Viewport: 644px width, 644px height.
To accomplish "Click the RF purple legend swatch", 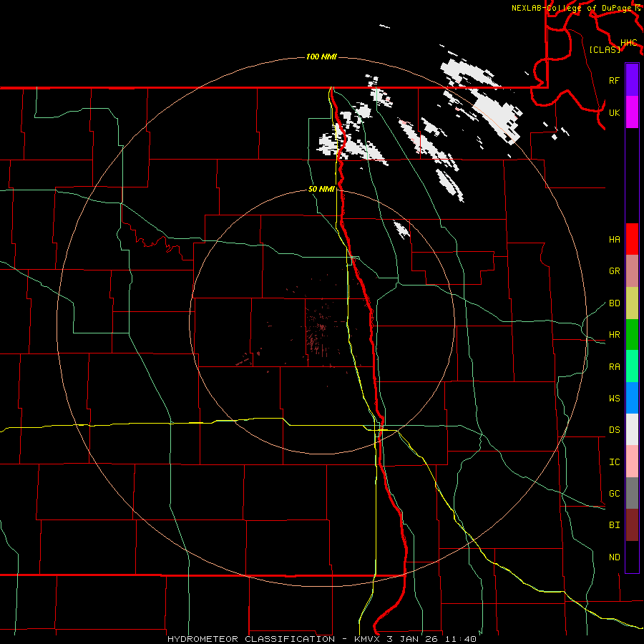I will click(632, 80).
